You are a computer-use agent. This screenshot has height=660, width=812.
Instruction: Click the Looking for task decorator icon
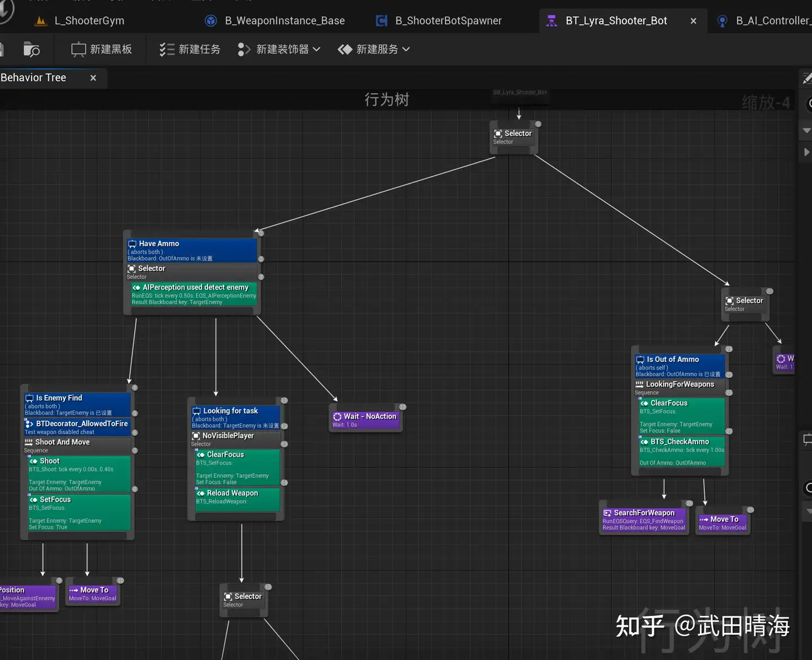coord(197,411)
